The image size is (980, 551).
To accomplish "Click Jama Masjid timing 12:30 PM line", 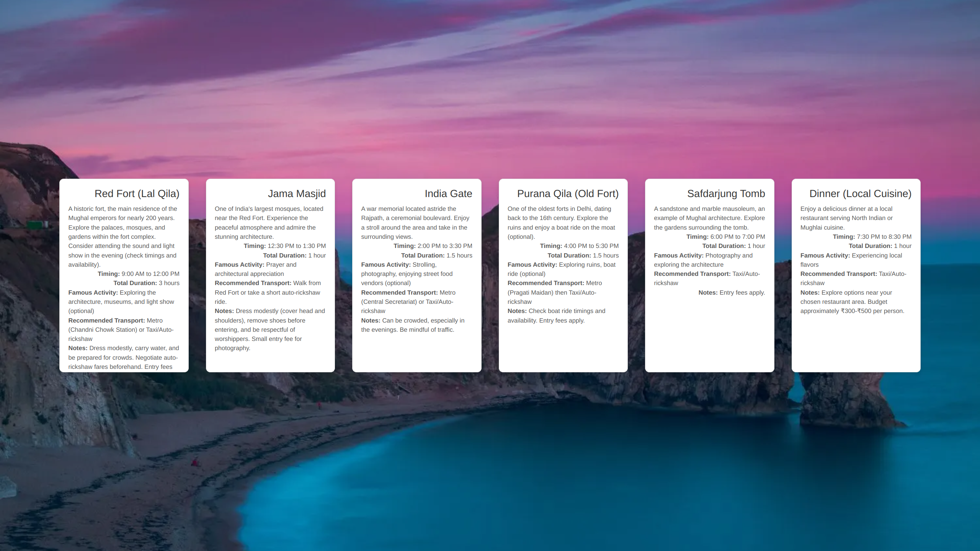I will 284,246.
